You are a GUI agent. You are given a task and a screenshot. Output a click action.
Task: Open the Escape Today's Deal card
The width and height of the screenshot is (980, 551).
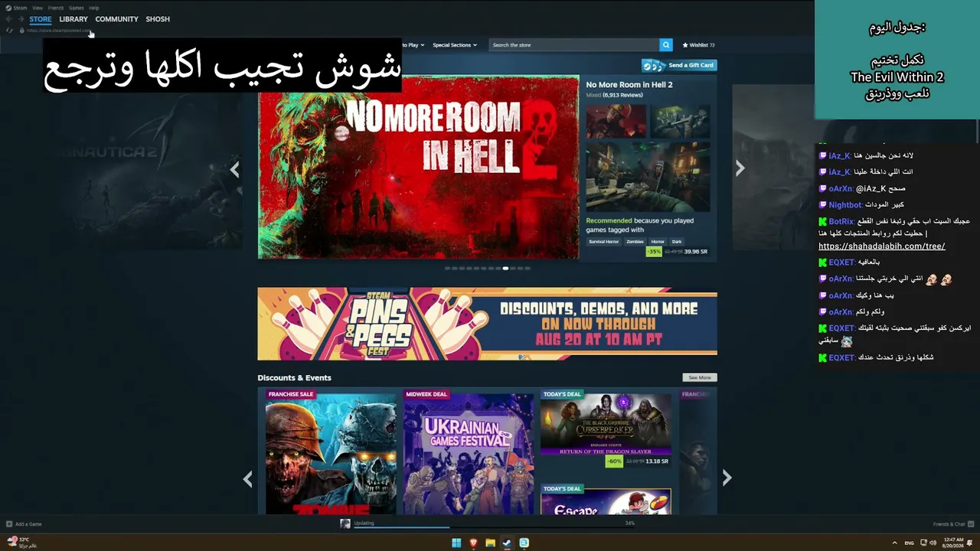pyautogui.click(x=606, y=499)
